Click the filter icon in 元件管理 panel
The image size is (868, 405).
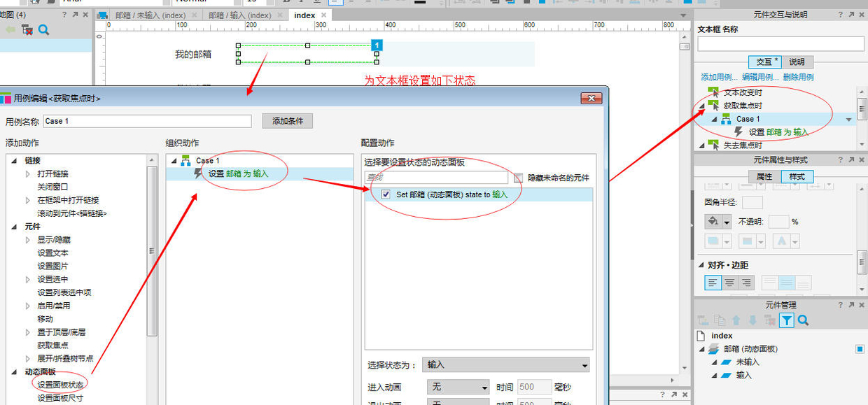tap(787, 320)
